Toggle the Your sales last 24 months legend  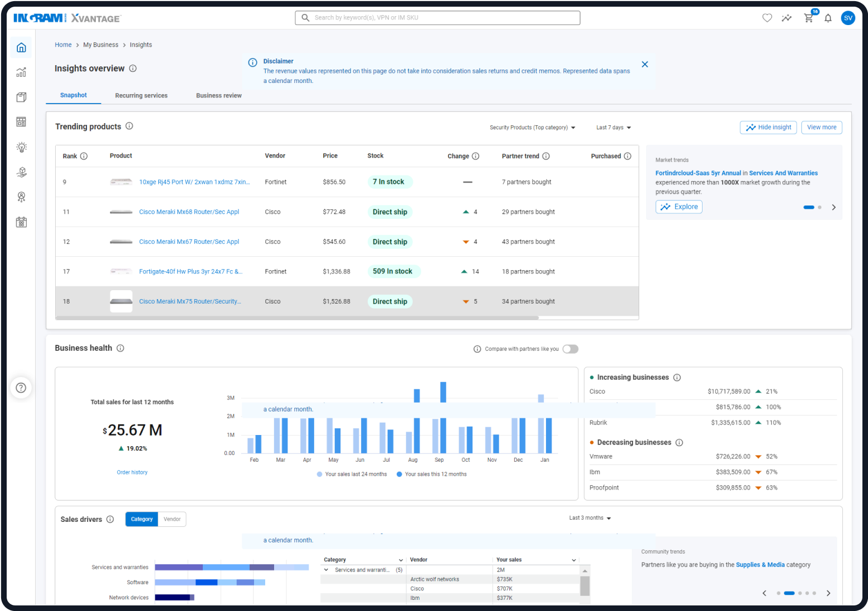pyautogui.click(x=352, y=475)
